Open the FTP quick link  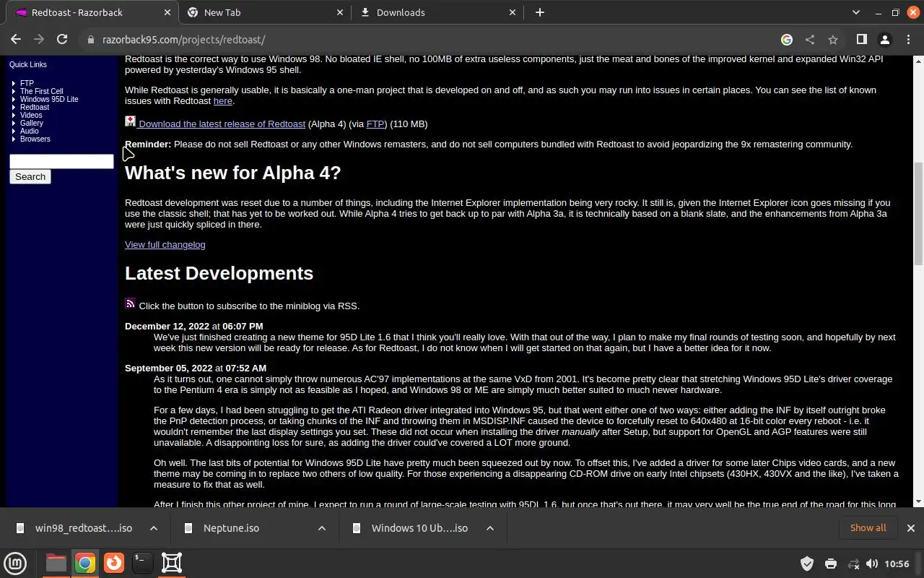point(27,83)
